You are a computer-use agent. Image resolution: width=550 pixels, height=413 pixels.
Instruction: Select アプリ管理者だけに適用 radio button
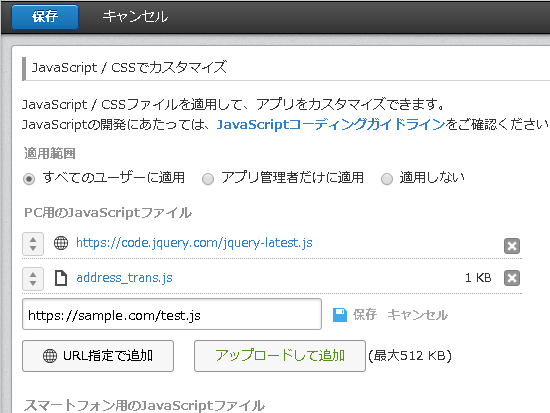[208, 179]
